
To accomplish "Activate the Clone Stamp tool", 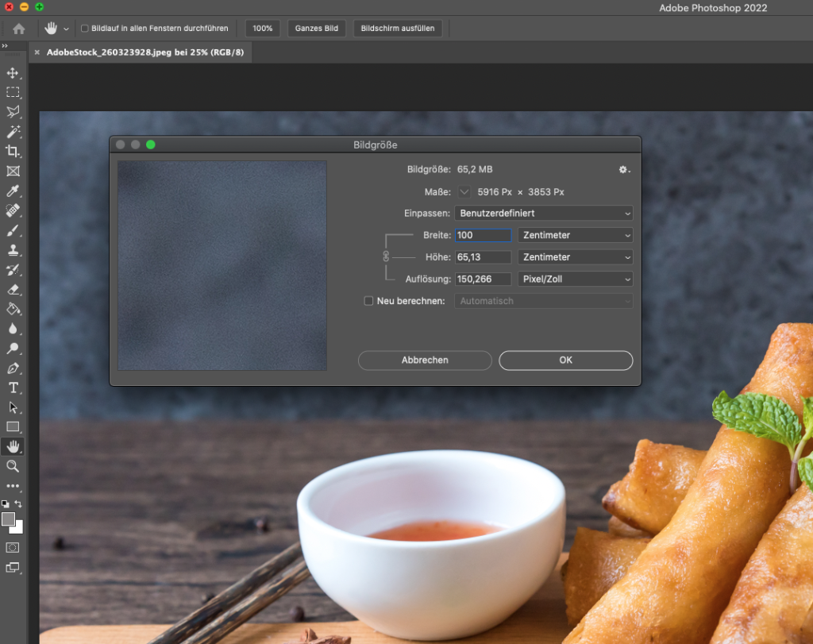I will tap(13, 249).
